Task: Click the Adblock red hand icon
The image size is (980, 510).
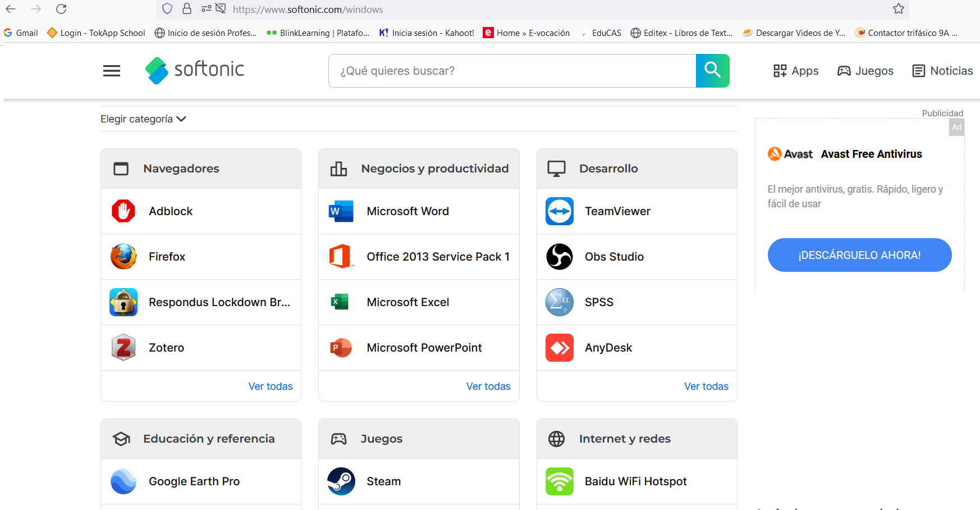Action: [x=123, y=211]
